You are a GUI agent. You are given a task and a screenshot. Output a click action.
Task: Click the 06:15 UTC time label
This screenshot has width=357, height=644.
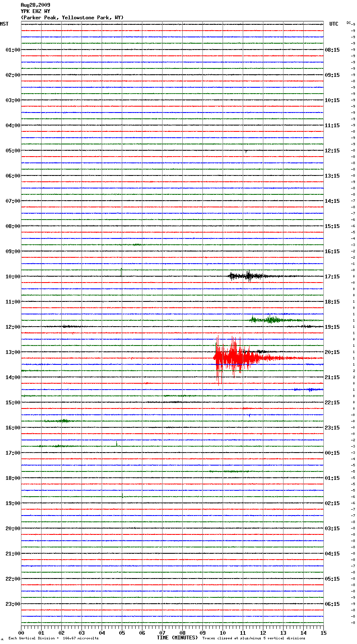332,604
